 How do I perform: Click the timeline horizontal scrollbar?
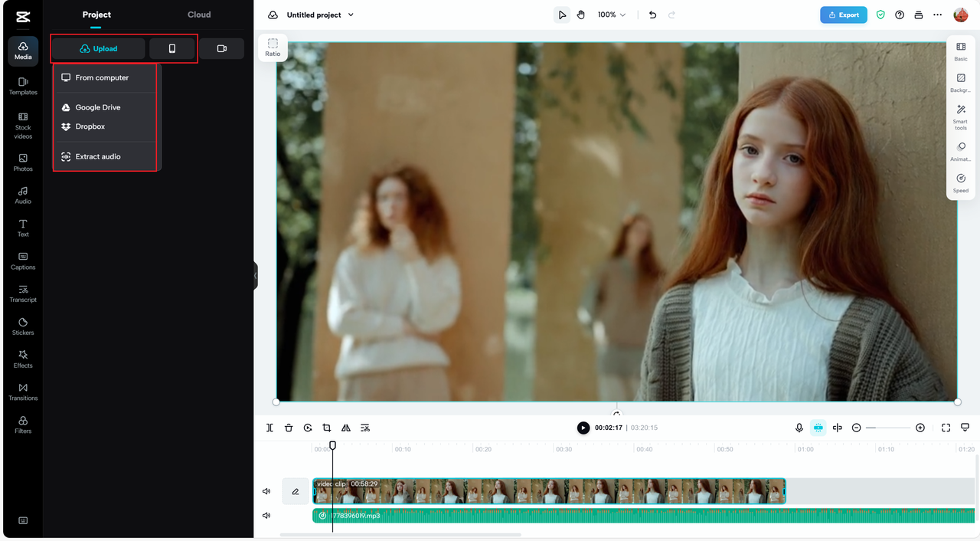point(400,534)
